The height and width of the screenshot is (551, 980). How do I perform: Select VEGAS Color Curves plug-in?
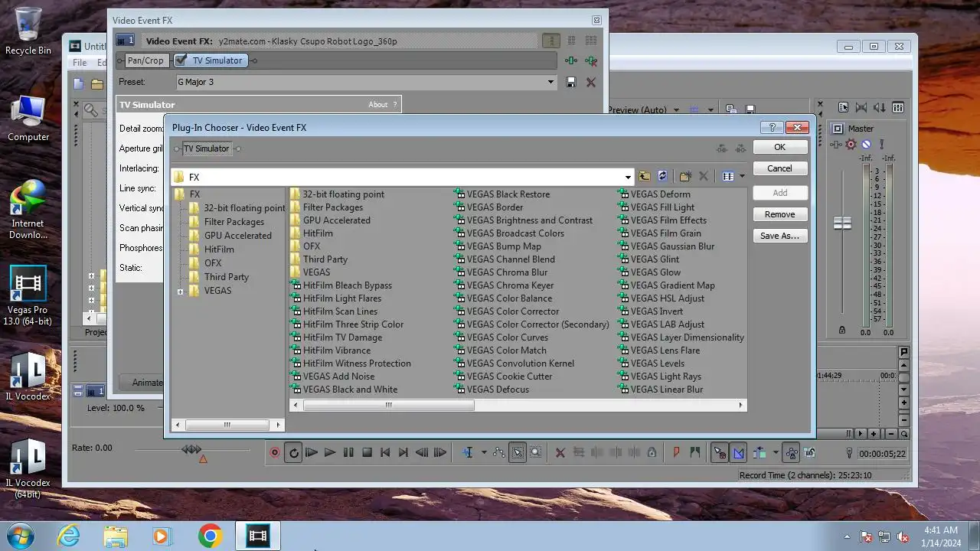click(x=501, y=337)
